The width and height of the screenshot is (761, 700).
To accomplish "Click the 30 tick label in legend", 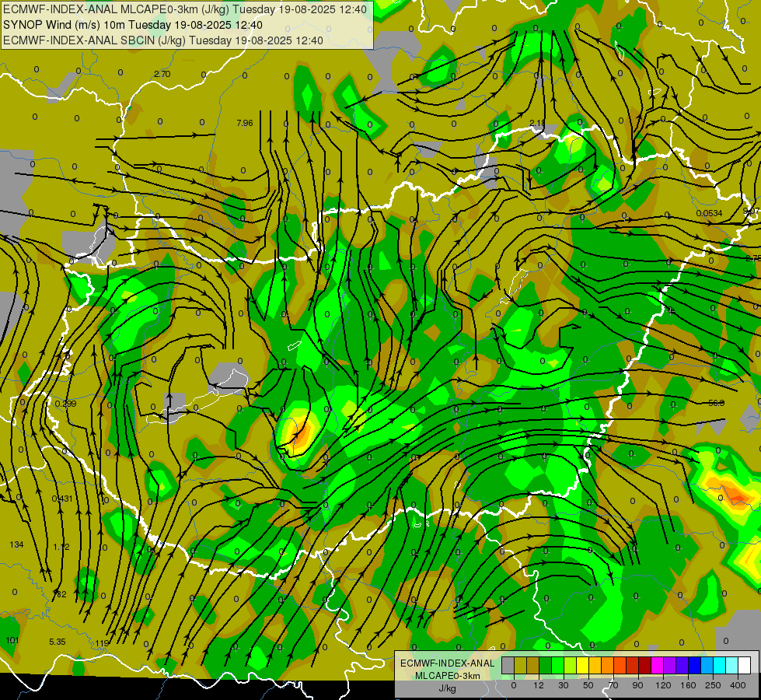I will coord(564,685).
